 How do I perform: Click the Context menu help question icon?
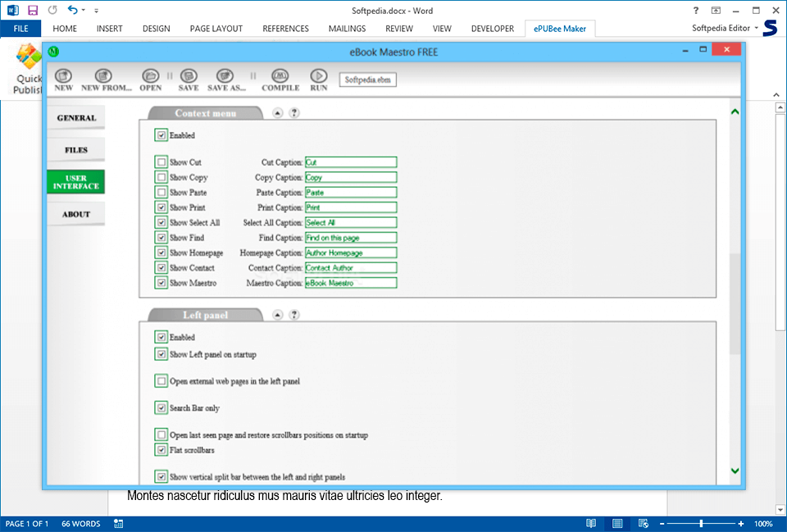294,113
